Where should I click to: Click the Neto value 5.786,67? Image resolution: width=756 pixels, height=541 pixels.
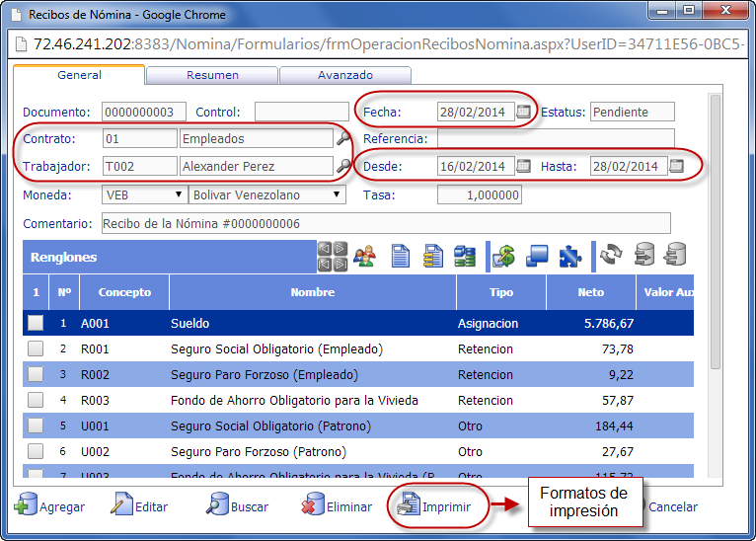pyautogui.click(x=609, y=323)
